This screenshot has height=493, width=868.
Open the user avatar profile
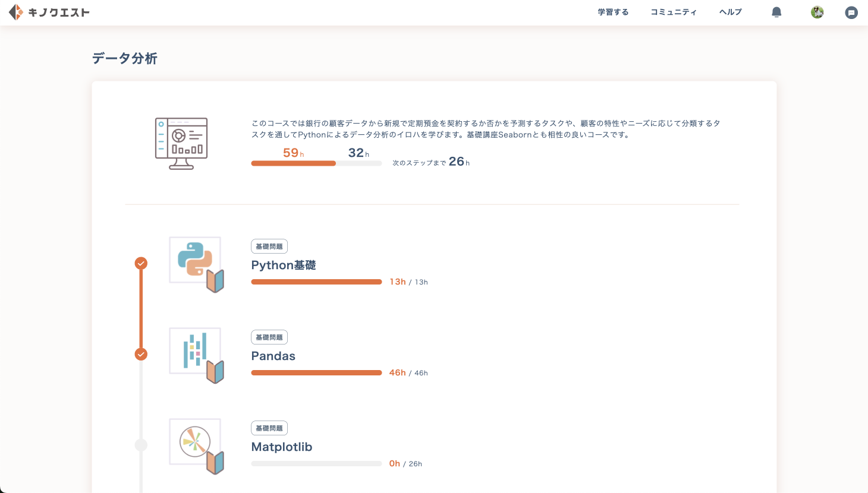tap(817, 12)
